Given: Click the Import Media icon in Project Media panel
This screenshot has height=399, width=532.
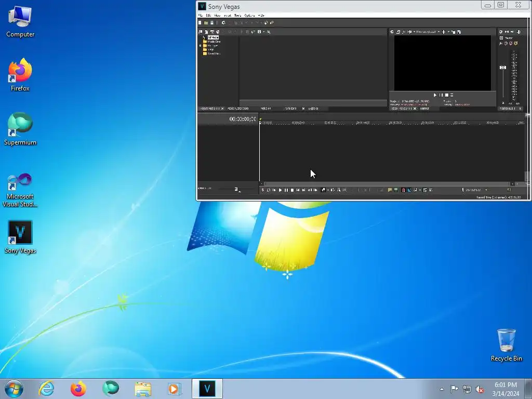Looking at the screenshot, I should (x=201, y=32).
